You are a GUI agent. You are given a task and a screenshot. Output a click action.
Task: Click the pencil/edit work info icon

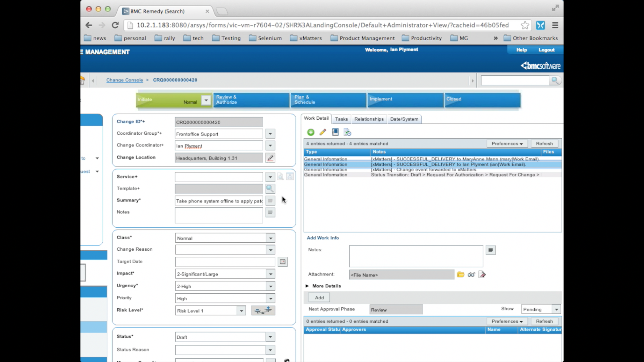(323, 132)
